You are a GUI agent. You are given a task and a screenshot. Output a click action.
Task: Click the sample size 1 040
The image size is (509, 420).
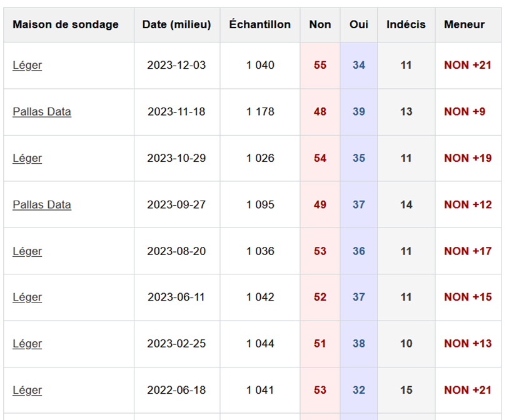coord(260,65)
